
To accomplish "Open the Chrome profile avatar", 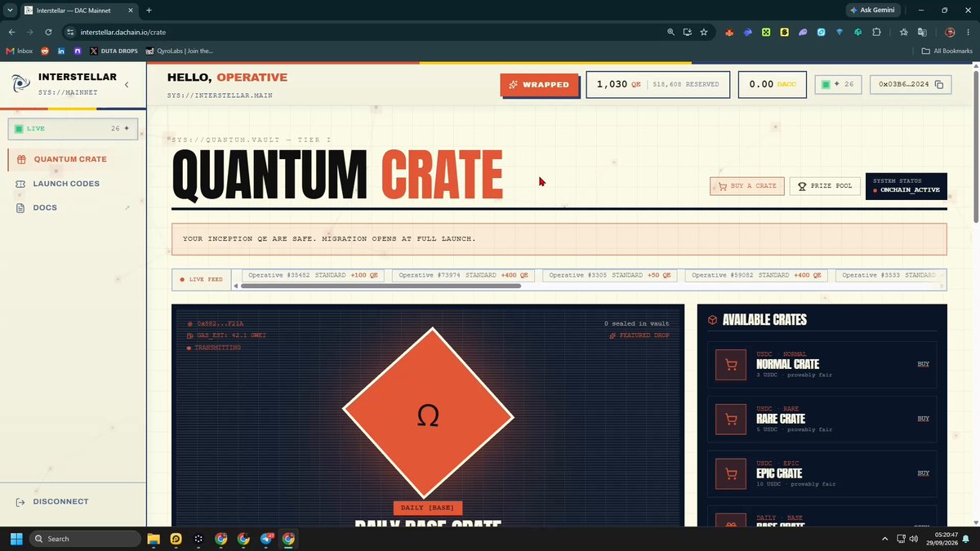I will [x=950, y=32].
